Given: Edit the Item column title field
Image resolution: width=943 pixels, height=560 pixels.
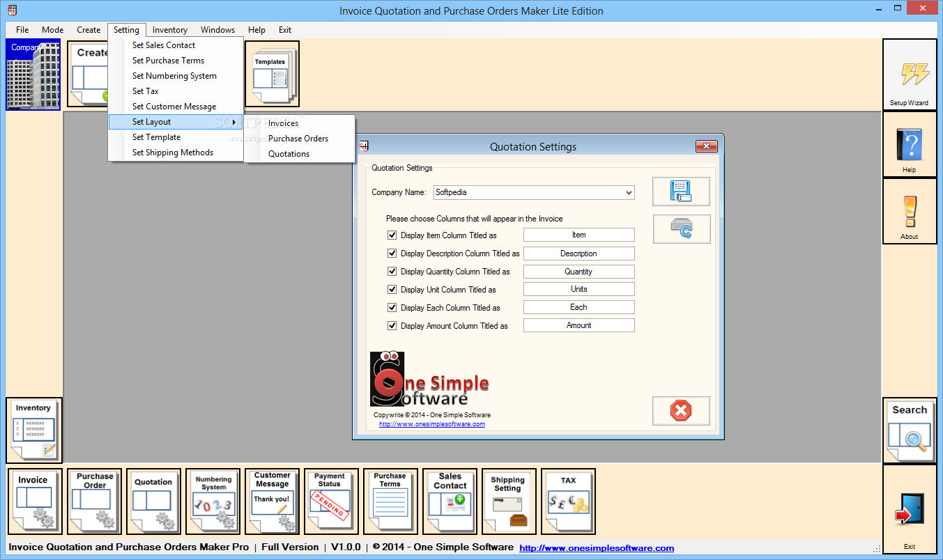Looking at the screenshot, I should [579, 235].
